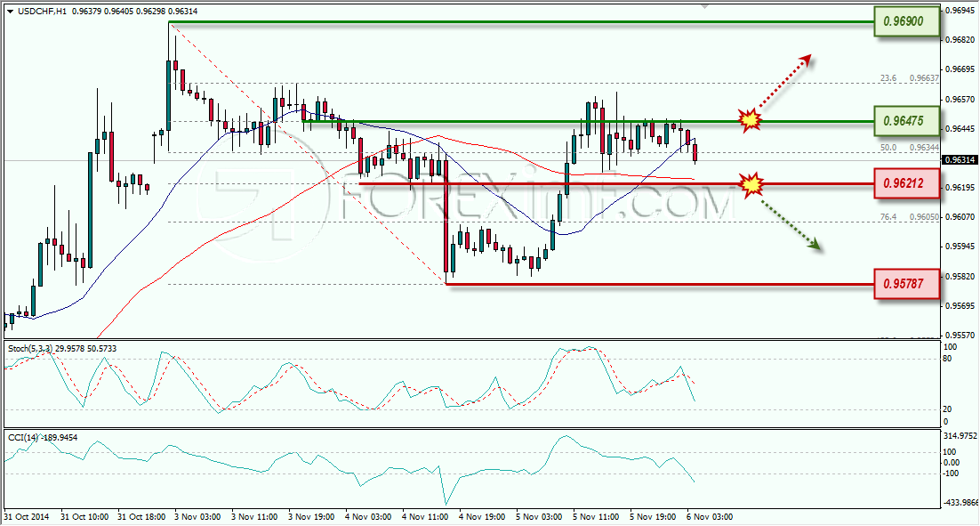Click price axis value 0.96820
Image resolution: width=980 pixels, height=526 pixels.
pos(960,40)
